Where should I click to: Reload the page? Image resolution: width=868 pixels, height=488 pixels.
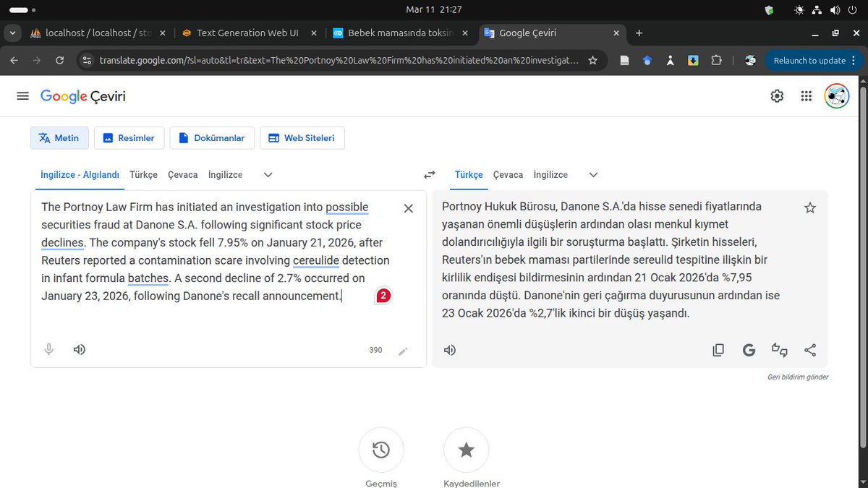click(x=60, y=61)
